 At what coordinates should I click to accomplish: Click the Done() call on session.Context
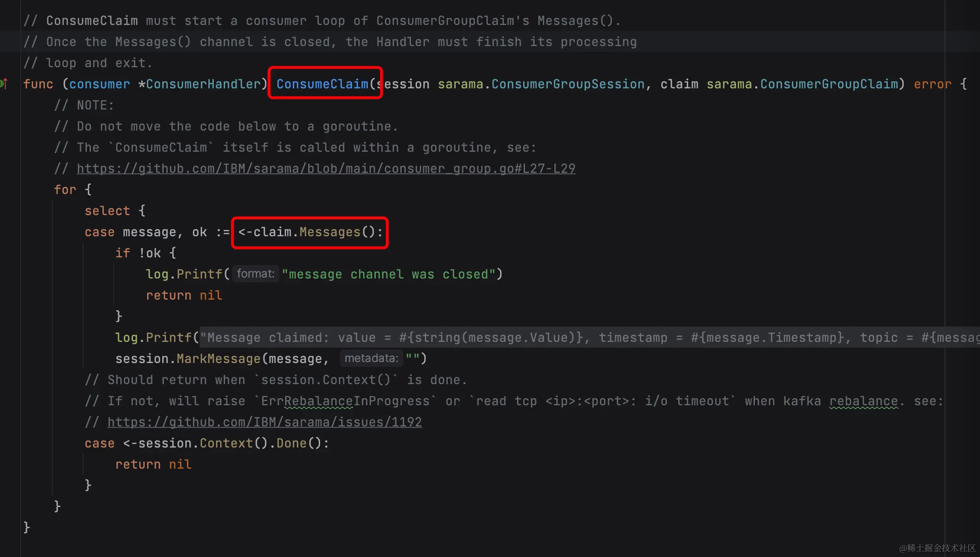click(x=291, y=443)
